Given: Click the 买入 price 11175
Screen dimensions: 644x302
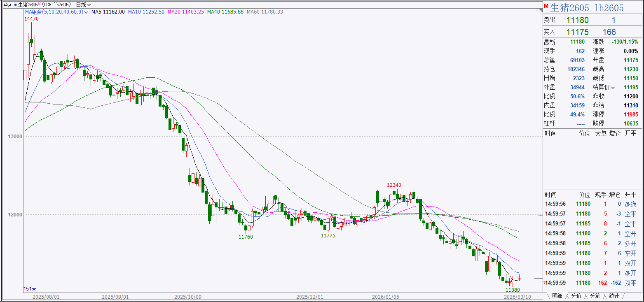Looking at the screenshot, I should point(577,32).
